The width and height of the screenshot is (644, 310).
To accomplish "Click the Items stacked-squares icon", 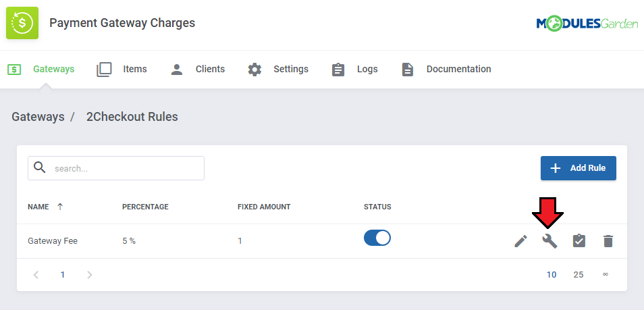I will 104,70.
